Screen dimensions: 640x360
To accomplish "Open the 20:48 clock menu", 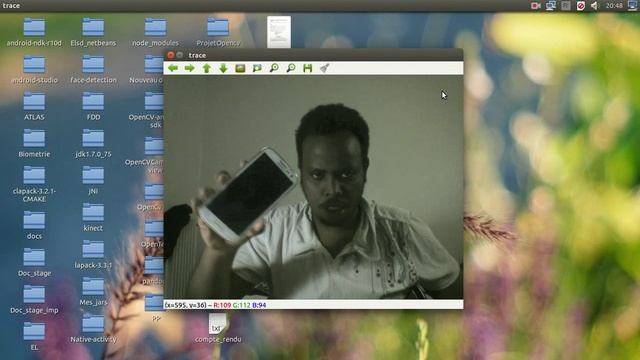I will (614, 5).
